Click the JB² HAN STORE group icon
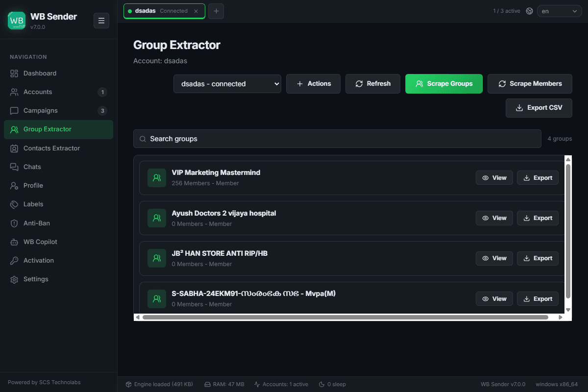 click(x=157, y=258)
